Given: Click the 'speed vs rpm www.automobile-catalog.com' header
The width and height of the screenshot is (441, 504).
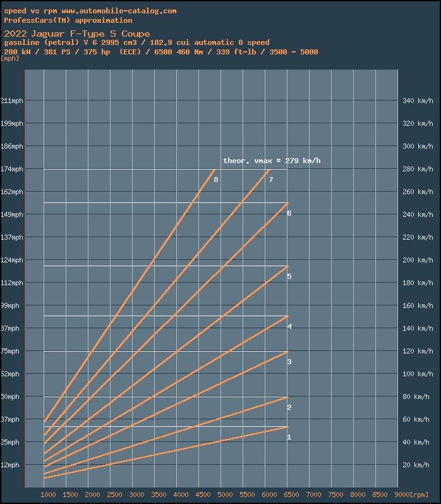Looking at the screenshot, I should (x=90, y=11).
